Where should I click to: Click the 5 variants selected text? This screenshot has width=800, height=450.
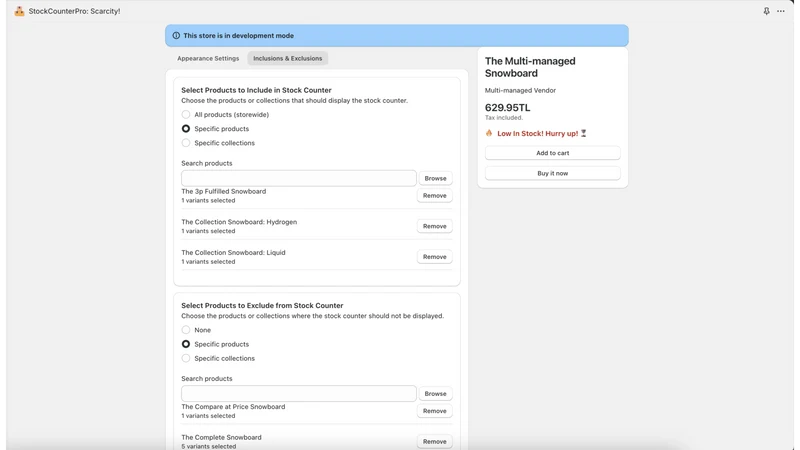[208, 446]
